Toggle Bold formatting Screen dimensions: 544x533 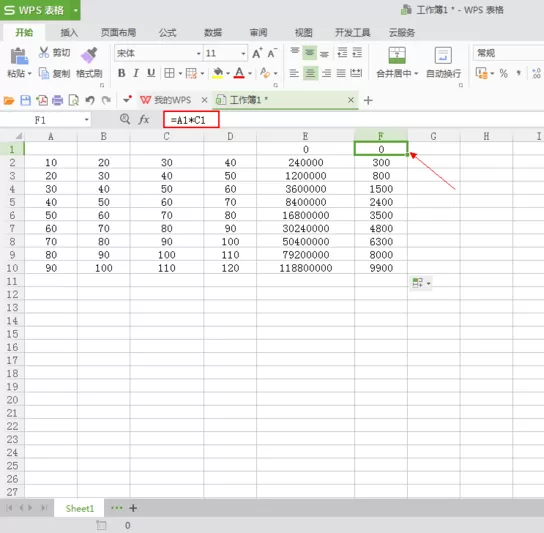tap(121, 73)
